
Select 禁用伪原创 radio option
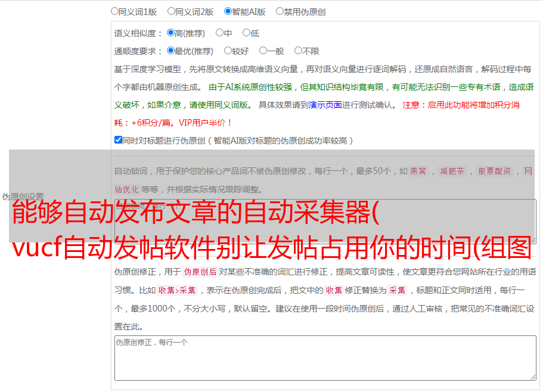(280, 11)
